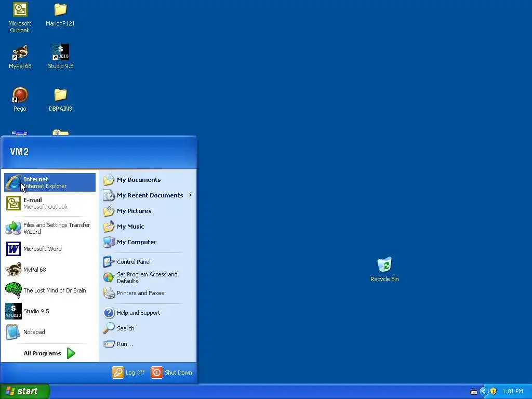Launch Microsoft Word from Start menu
The width and height of the screenshot is (532, 399).
pos(50,249)
